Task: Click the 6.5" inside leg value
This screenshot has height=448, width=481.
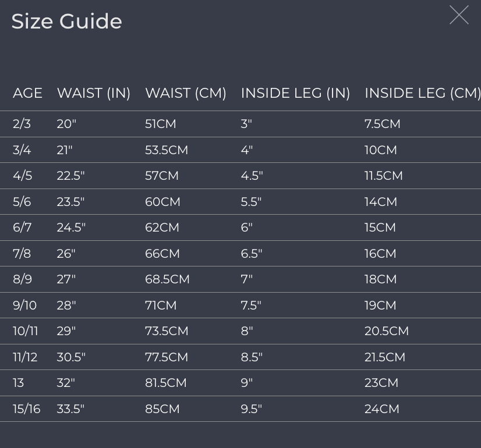Action: point(252,254)
